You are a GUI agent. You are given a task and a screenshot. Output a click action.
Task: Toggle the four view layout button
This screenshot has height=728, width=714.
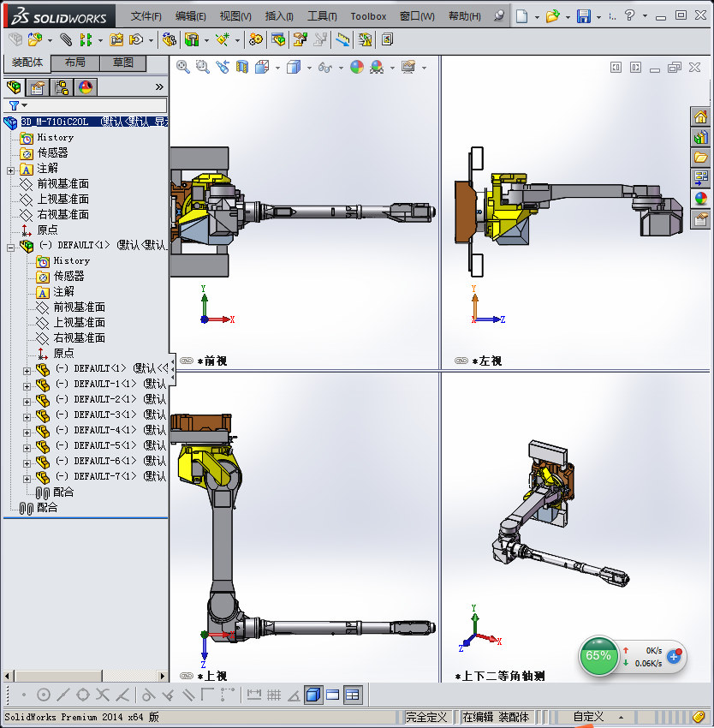(x=353, y=695)
